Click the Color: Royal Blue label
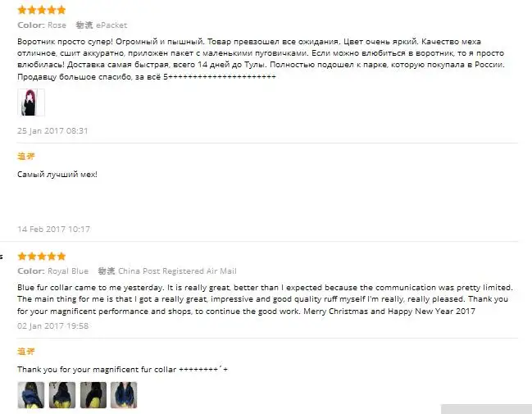The width and height of the screenshot is (532, 414). pyautogui.click(x=53, y=271)
